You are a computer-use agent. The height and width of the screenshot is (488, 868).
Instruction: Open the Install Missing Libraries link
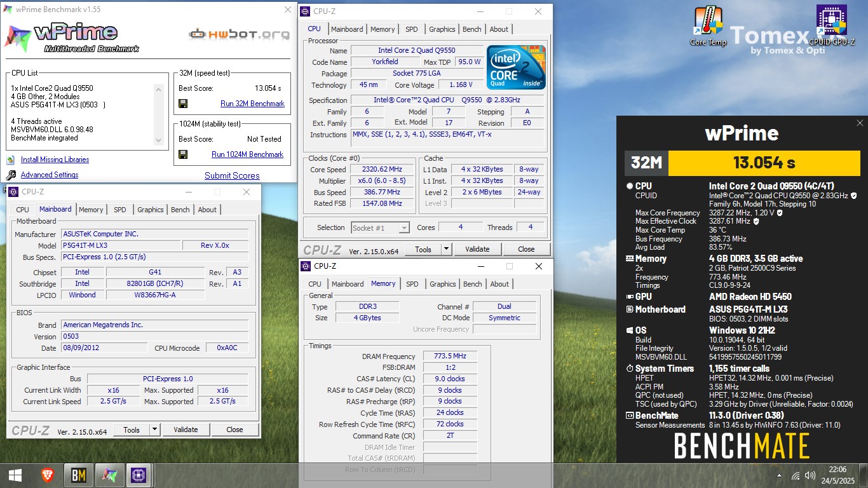(55, 160)
